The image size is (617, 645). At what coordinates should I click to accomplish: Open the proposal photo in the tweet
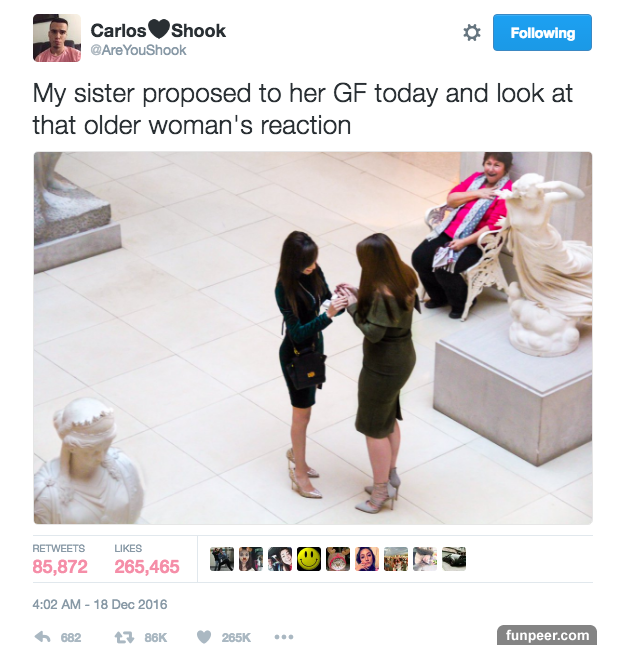pyautogui.click(x=313, y=338)
